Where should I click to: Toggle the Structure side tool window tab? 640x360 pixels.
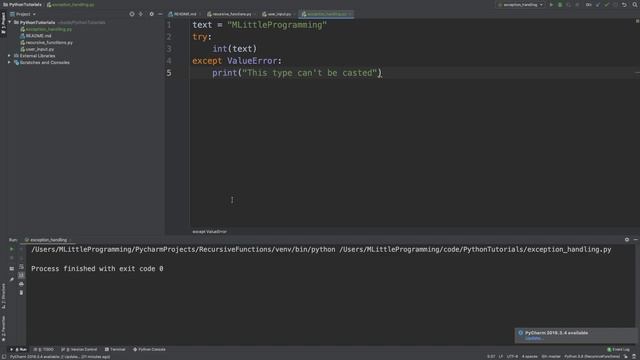coord(3,296)
